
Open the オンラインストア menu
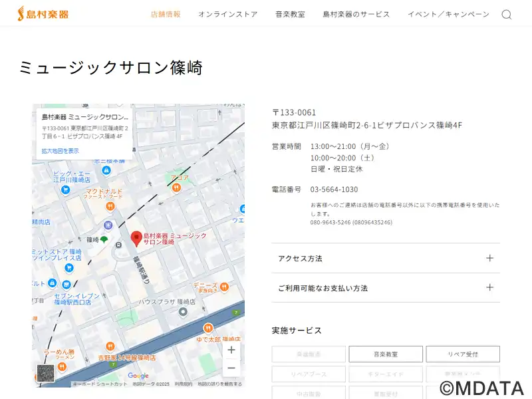tap(228, 14)
